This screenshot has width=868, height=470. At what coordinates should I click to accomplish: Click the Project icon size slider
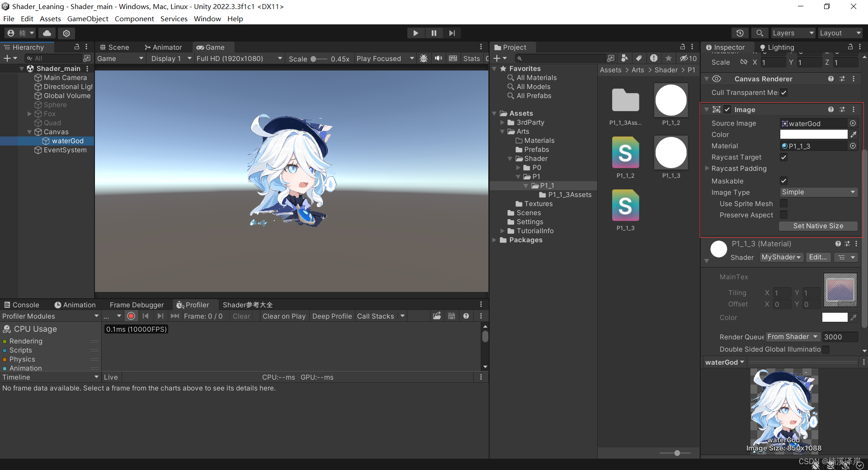(x=675, y=453)
